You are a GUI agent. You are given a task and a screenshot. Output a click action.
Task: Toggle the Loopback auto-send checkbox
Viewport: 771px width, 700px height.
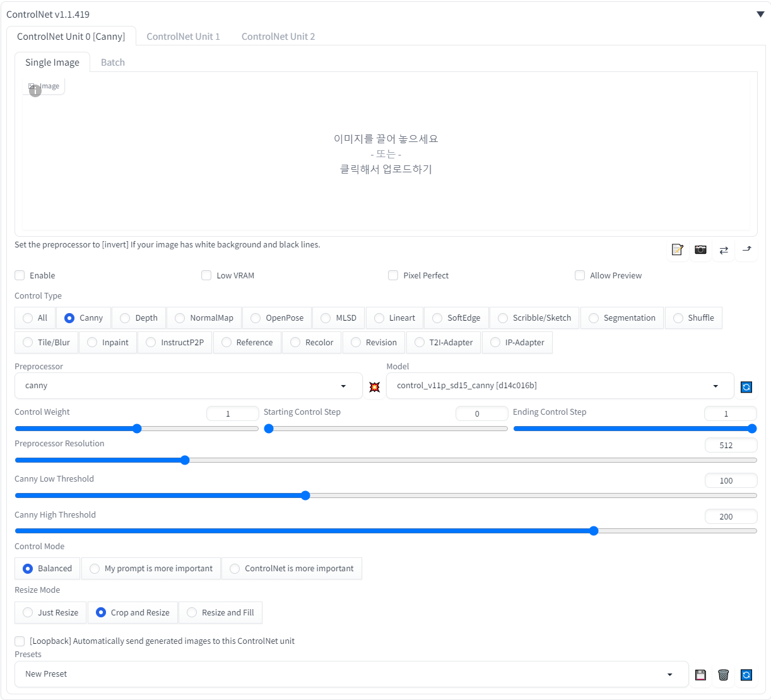(x=20, y=641)
